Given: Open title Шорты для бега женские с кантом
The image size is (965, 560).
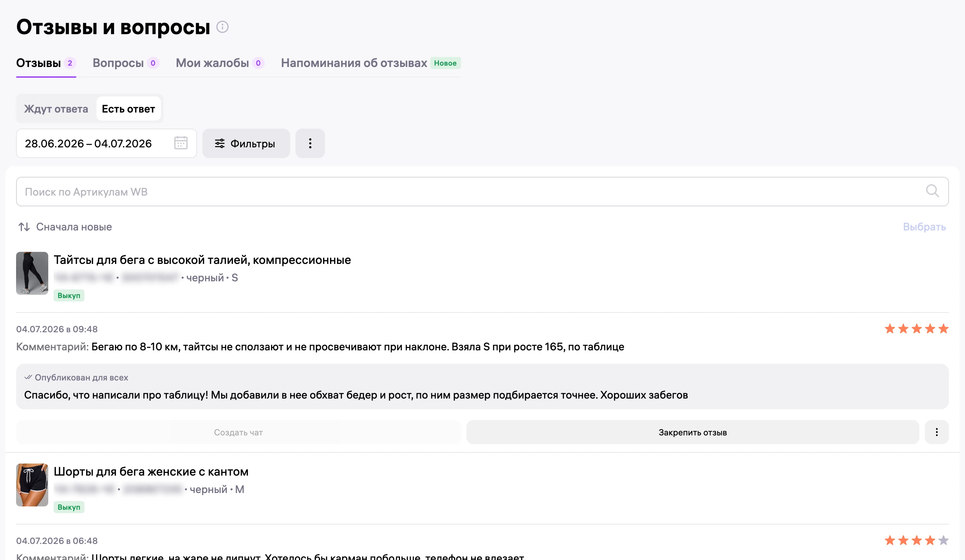Looking at the screenshot, I should pos(151,472).
